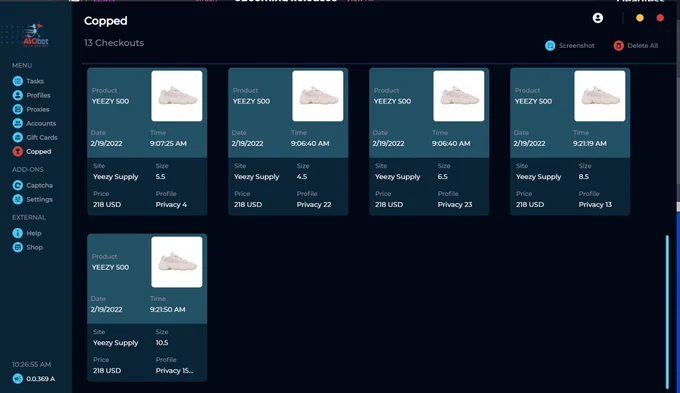Image resolution: width=680 pixels, height=393 pixels.
Task: Click time '9:21:19 AM'
Action: click(590, 144)
